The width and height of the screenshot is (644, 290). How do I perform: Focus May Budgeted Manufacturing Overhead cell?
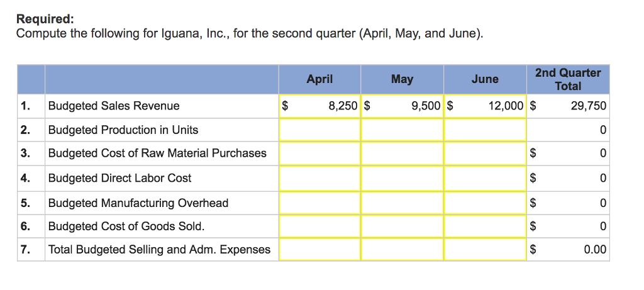tap(402, 203)
